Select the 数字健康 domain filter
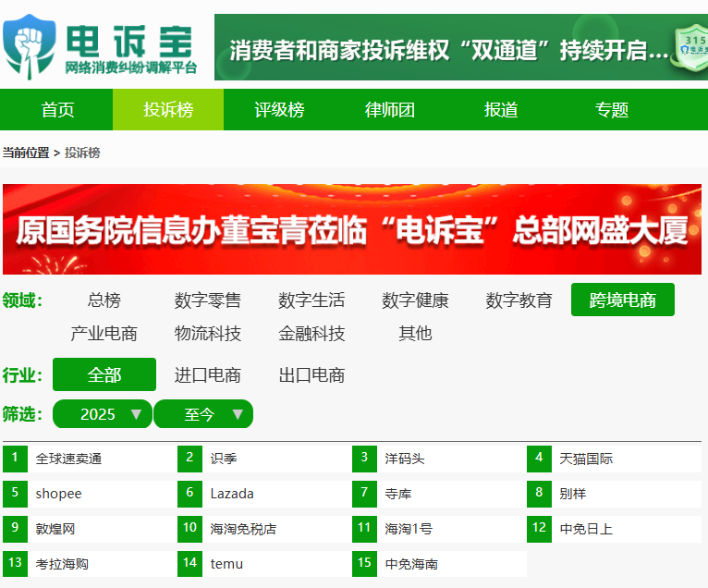 (x=415, y=300)
